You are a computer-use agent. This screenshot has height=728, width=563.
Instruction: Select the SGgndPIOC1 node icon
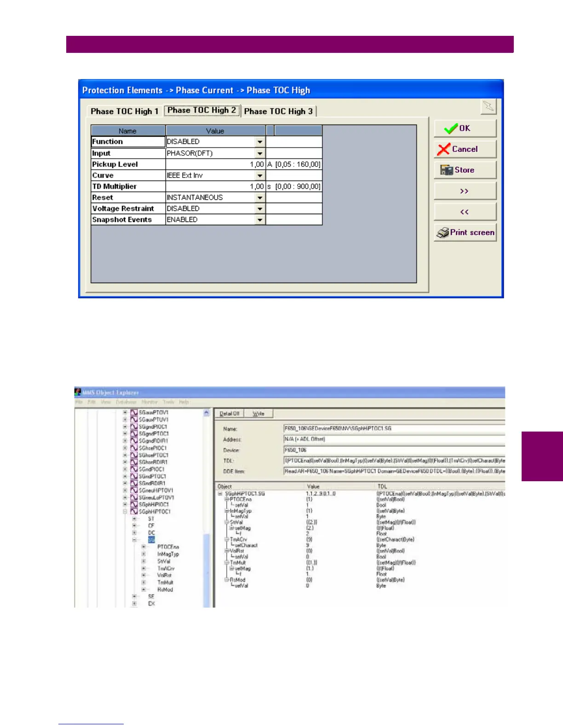tap(134, 427)
